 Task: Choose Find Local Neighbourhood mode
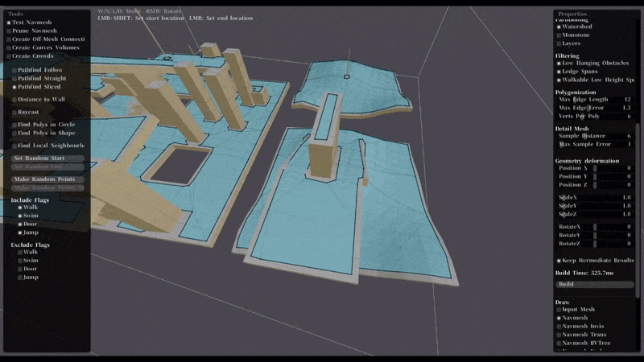pos(48,146)
